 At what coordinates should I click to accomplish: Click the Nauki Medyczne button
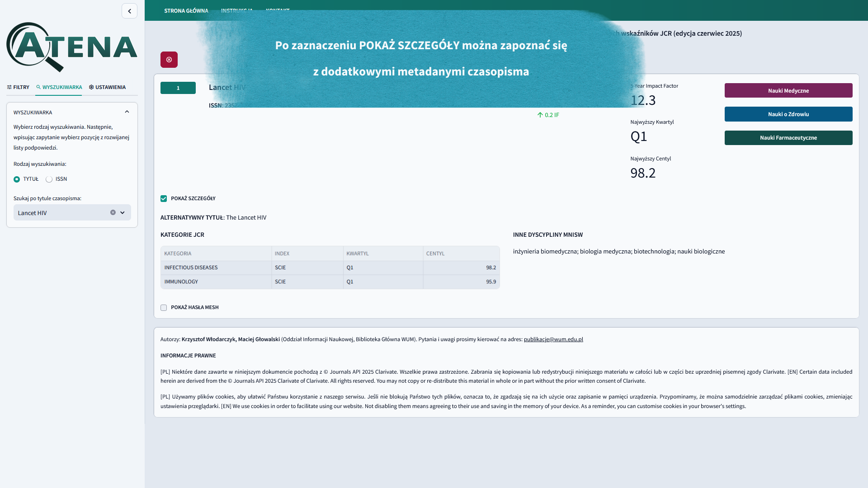coord(788,90)
